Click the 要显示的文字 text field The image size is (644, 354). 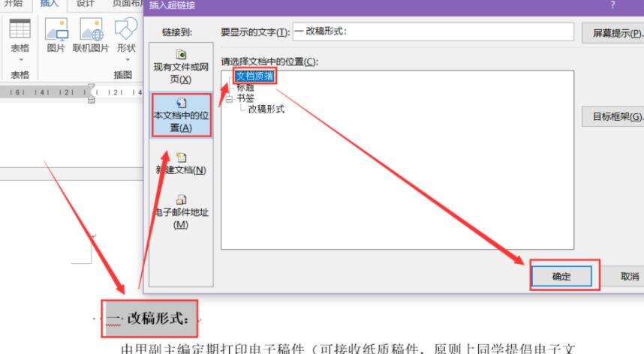point(433,31)
